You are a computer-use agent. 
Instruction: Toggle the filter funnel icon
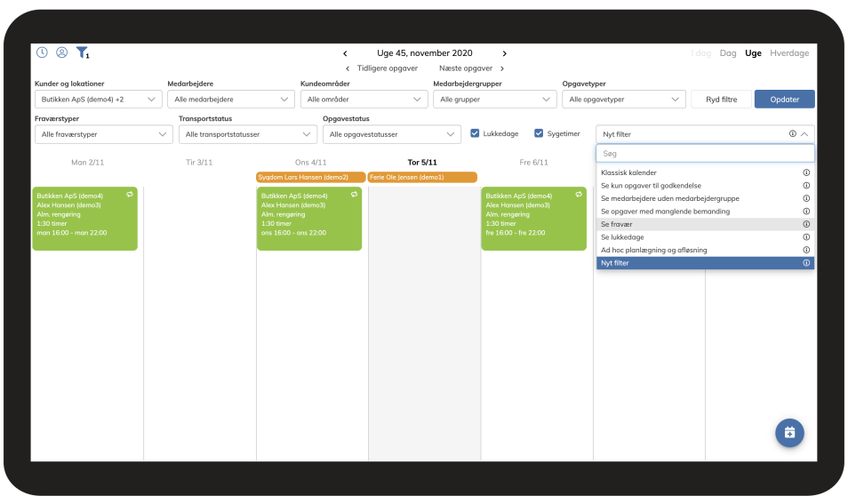[82, 52]
